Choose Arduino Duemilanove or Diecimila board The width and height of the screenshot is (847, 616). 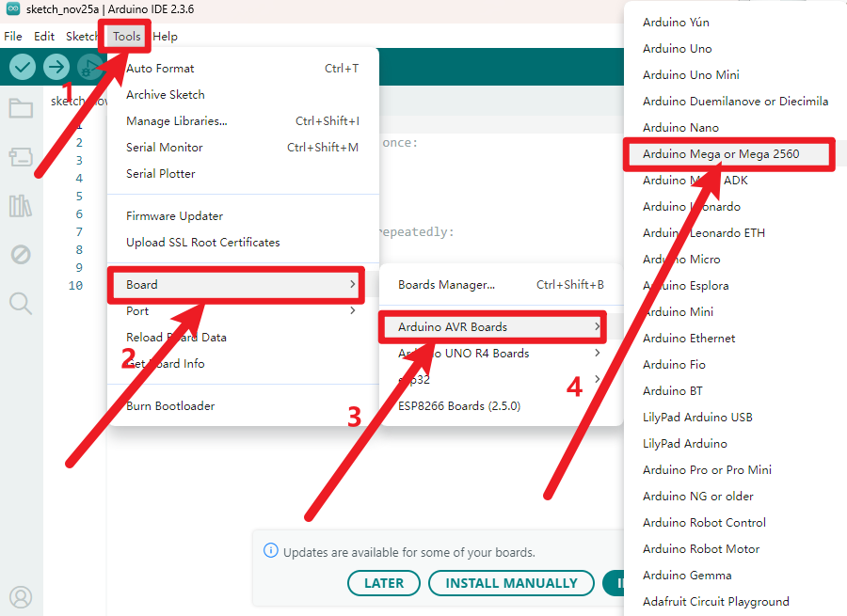point(735,102)
